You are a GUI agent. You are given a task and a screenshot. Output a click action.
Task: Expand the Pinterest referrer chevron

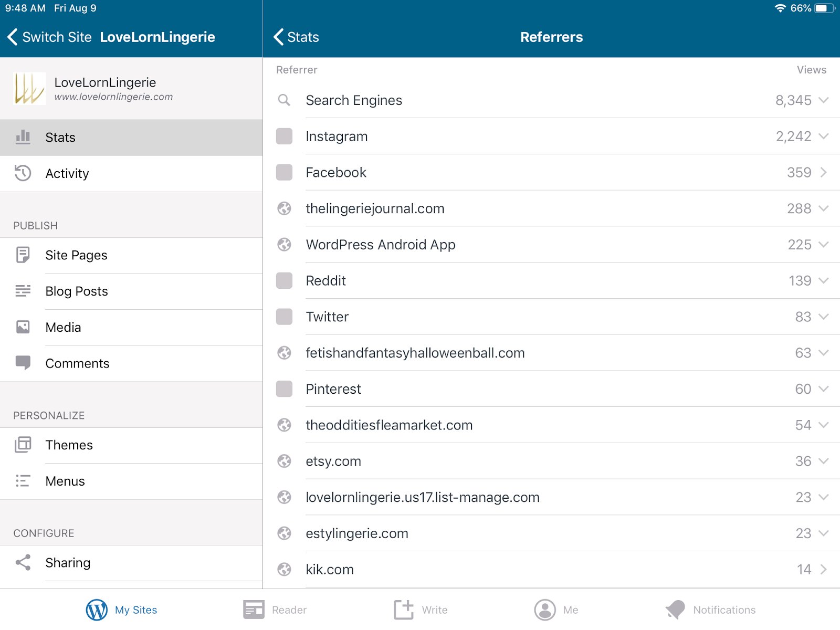tap(823, 389)
